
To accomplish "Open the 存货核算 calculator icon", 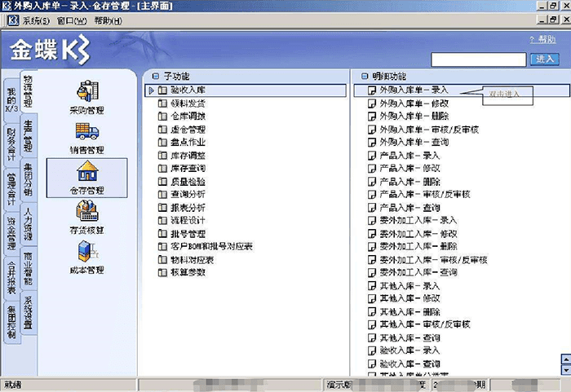I will point(87,211).
